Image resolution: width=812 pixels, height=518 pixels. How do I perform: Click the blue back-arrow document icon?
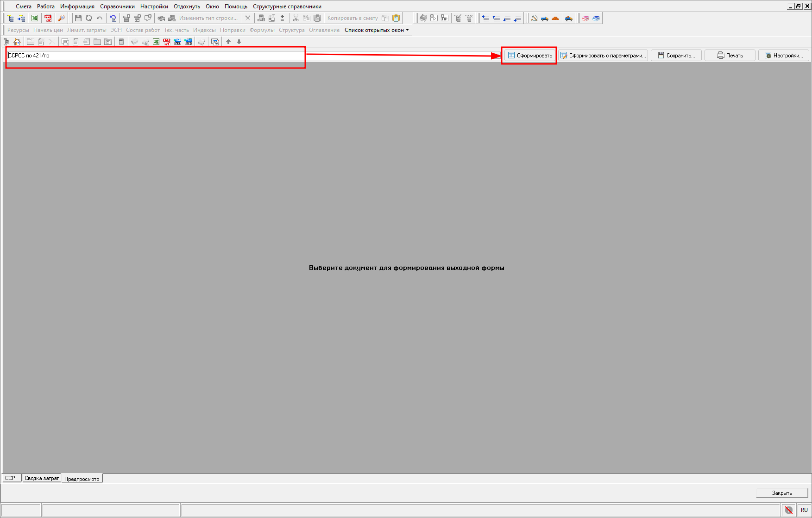pyautogui.click(x=113, y=18)
